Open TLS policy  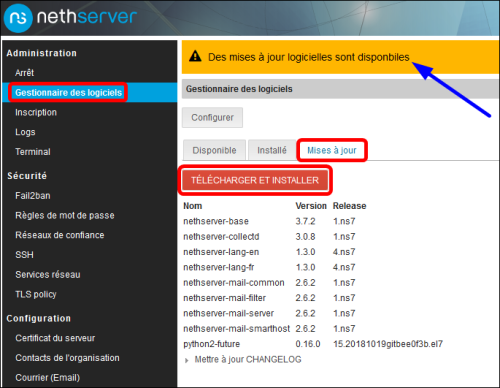coord(36,294)
